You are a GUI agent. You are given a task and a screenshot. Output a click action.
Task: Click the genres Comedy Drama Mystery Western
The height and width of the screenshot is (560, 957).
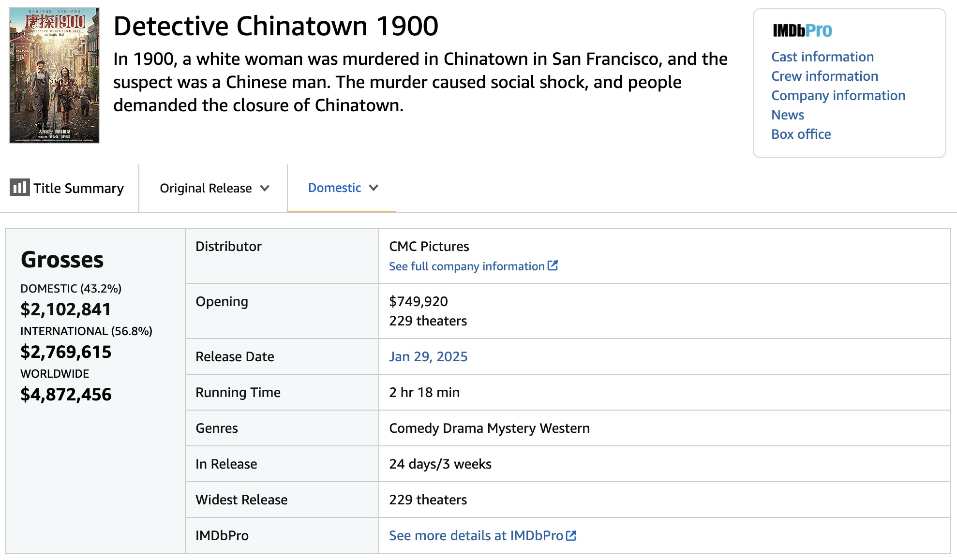[x=490, y=428]
